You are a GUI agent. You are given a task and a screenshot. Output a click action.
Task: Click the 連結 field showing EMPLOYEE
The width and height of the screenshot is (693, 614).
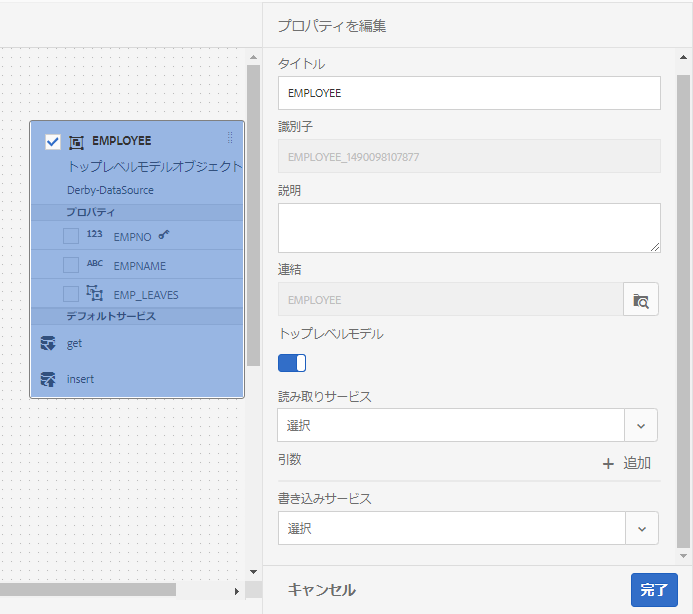pyautogui.click(x=450, y=300)
